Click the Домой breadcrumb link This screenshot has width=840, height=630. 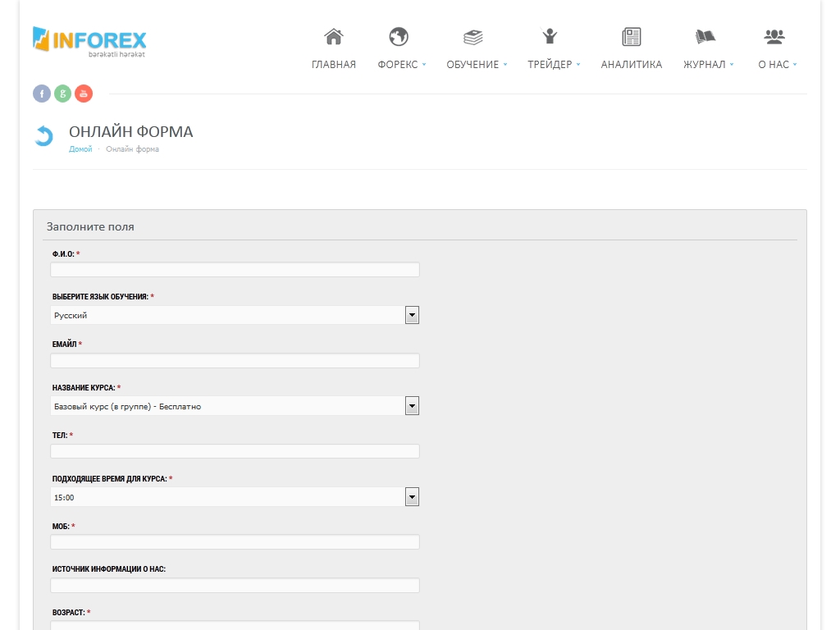80,149
